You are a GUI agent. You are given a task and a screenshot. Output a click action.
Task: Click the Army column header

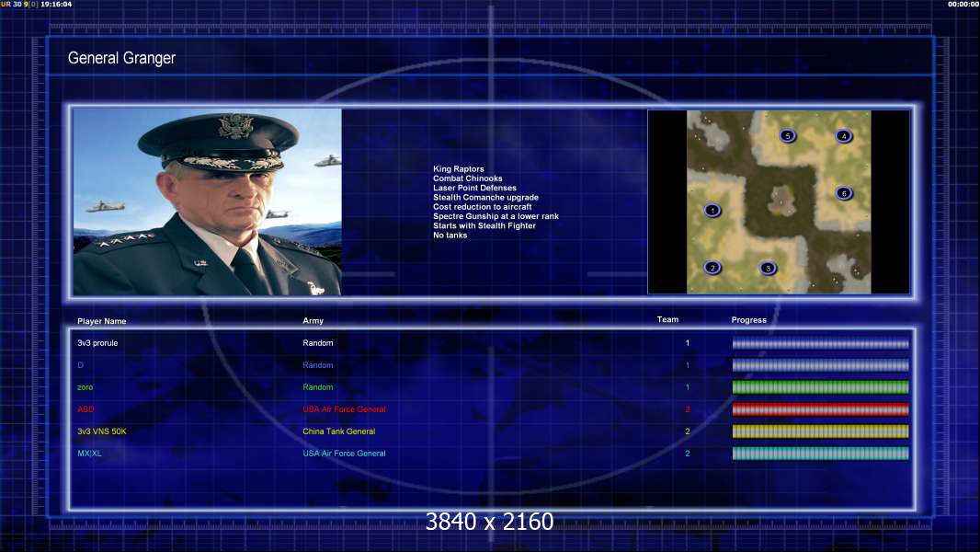pos(313,321)
